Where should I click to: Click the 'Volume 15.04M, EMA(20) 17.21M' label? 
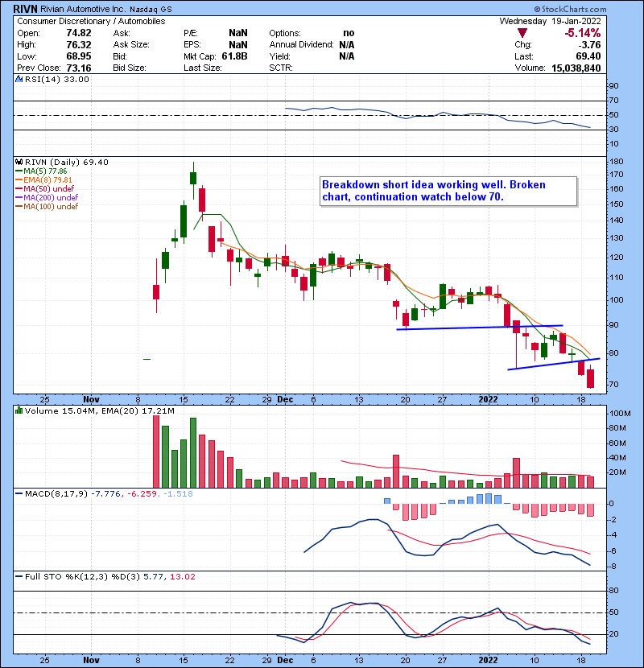click(x=100, y=411)
